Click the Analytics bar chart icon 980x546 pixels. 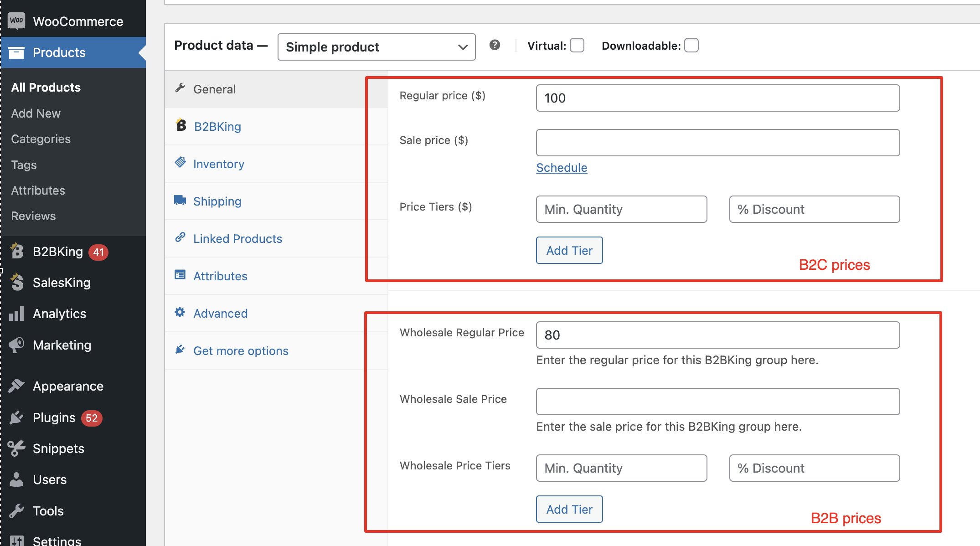click(x=16, y=314)
